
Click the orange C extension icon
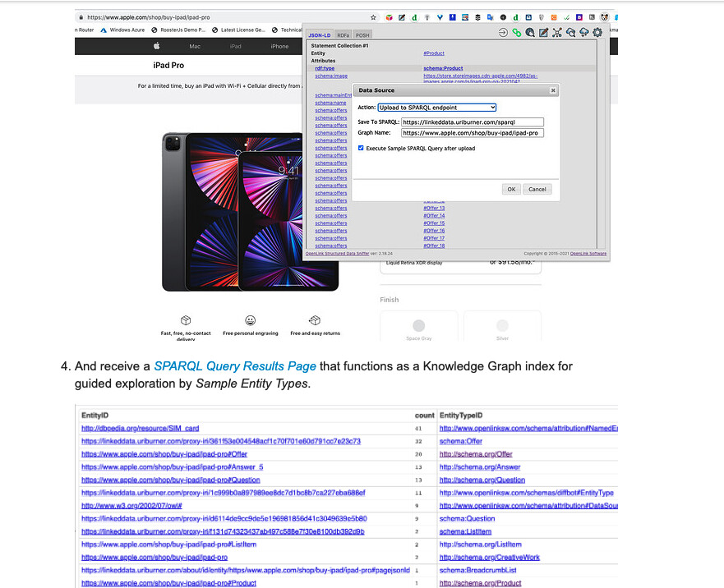click(x=554, y=17)
